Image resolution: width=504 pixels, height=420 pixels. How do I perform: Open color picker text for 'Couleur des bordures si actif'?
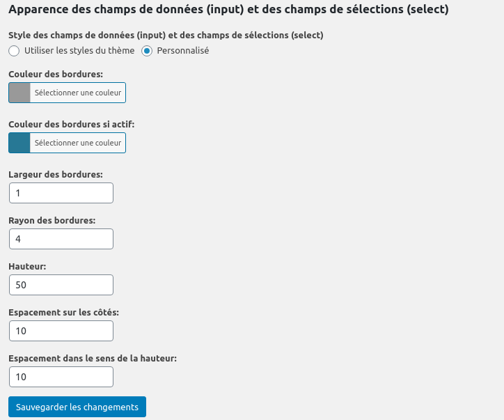click(77, 143)
